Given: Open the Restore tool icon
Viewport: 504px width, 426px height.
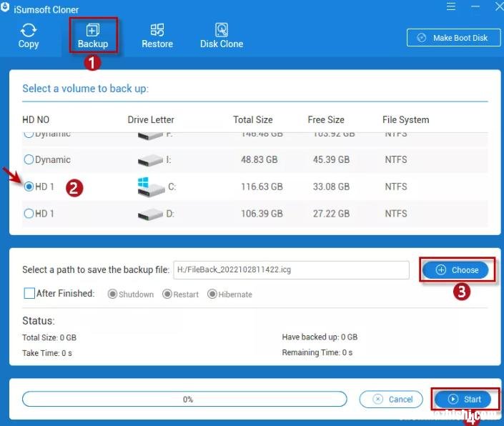Looking at the screenshot, I should click(x=157, y=31).
